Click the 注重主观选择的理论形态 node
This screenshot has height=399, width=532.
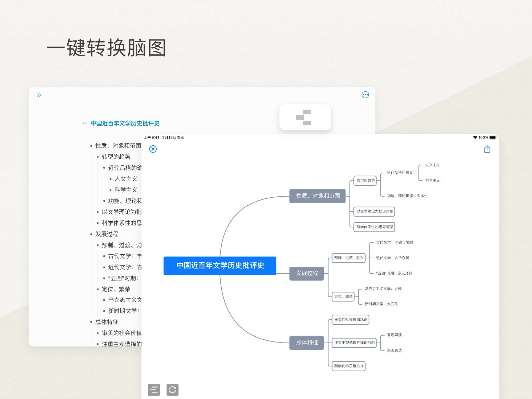[x=354, y=343]
